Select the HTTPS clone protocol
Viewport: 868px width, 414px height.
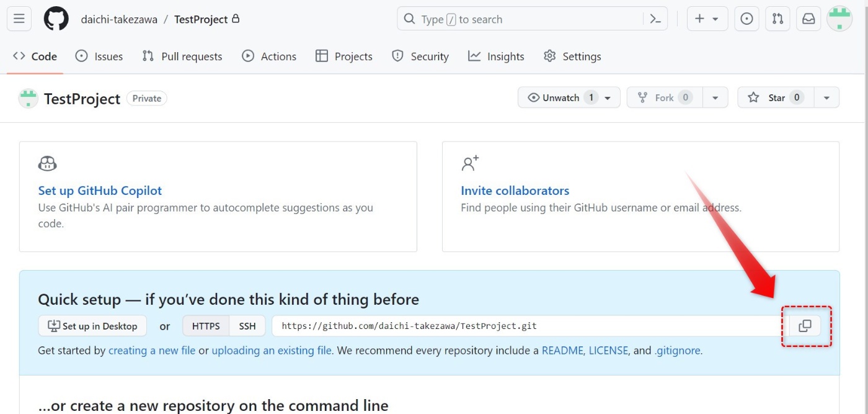[206, 326]
